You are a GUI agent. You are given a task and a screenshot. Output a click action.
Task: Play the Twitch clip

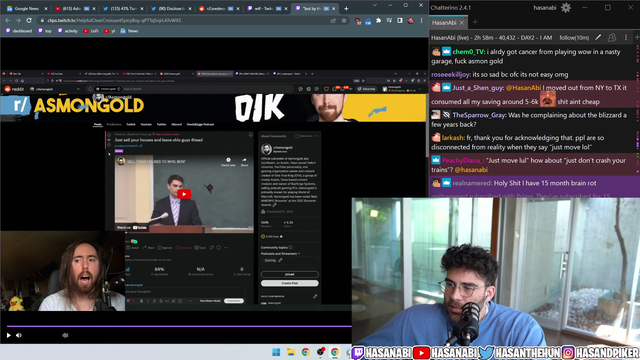(x=9, y=336)
